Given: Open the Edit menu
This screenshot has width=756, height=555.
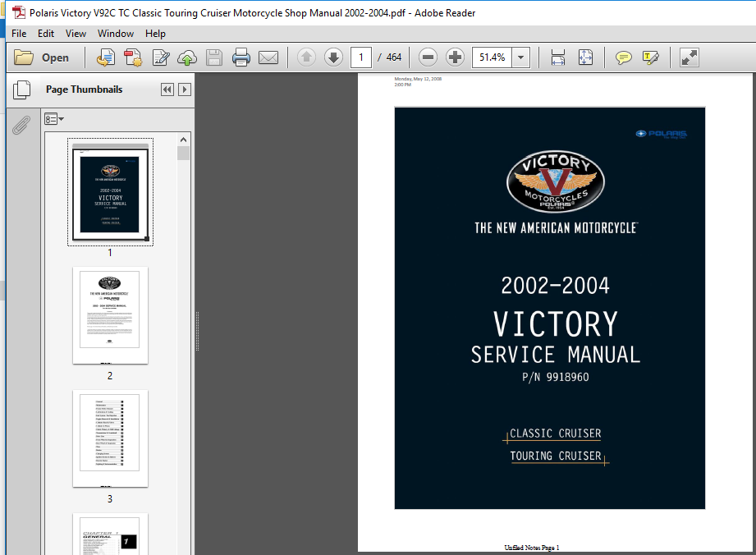Looking at the screenshot, I should point(46,34).
